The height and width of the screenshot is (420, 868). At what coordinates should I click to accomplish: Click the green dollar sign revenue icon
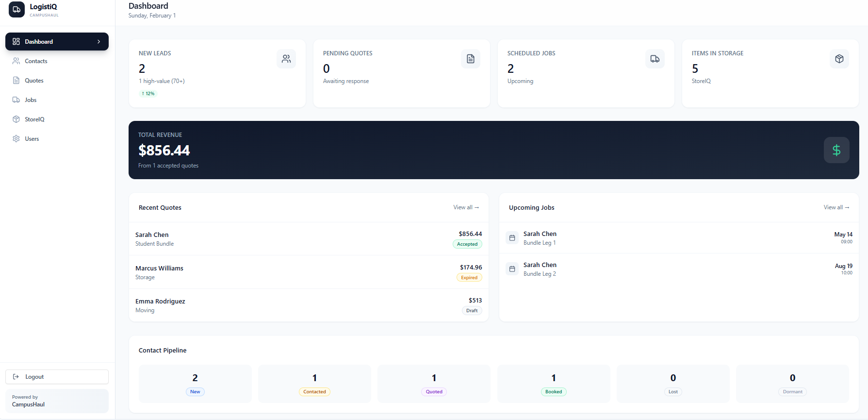tap(836, 150)
